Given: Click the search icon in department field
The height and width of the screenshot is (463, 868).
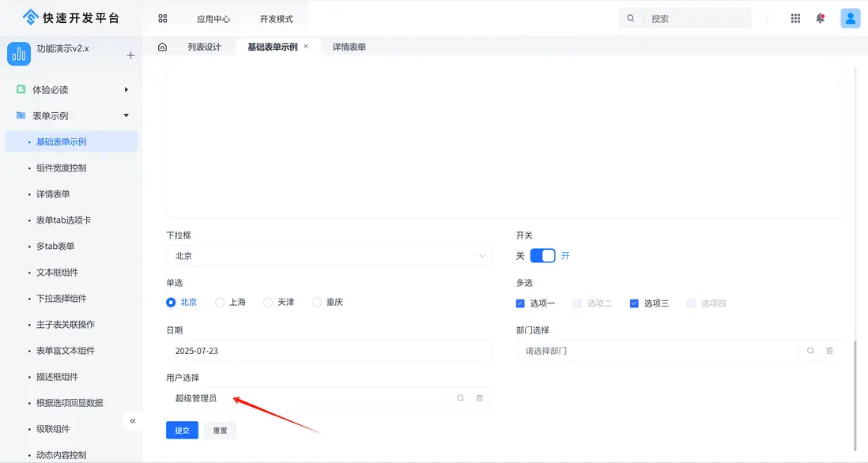Looking at the screenshot, I should [809, 350].
